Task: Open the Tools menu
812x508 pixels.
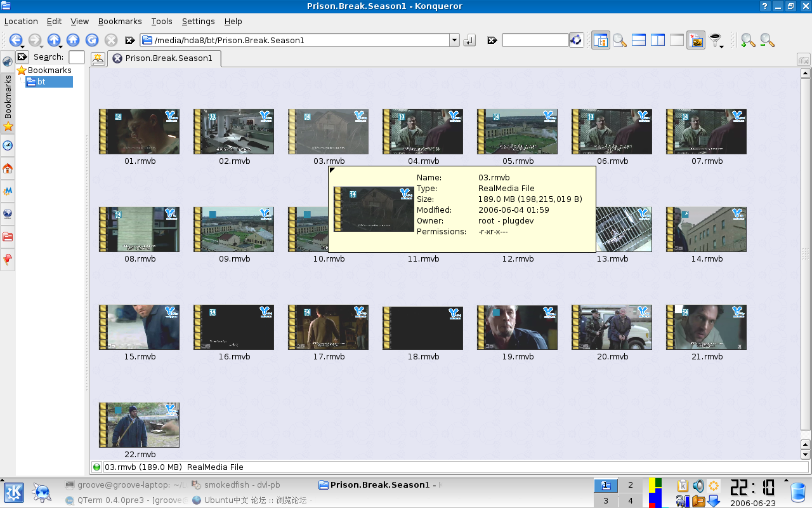Action: click(x=162, y=21)
